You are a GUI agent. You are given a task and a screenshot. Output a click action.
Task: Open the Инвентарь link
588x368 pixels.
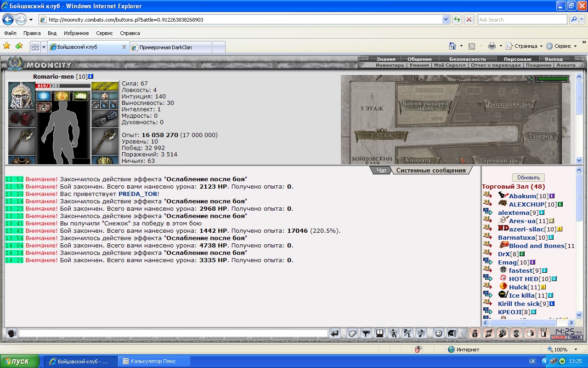click(390, 65)
